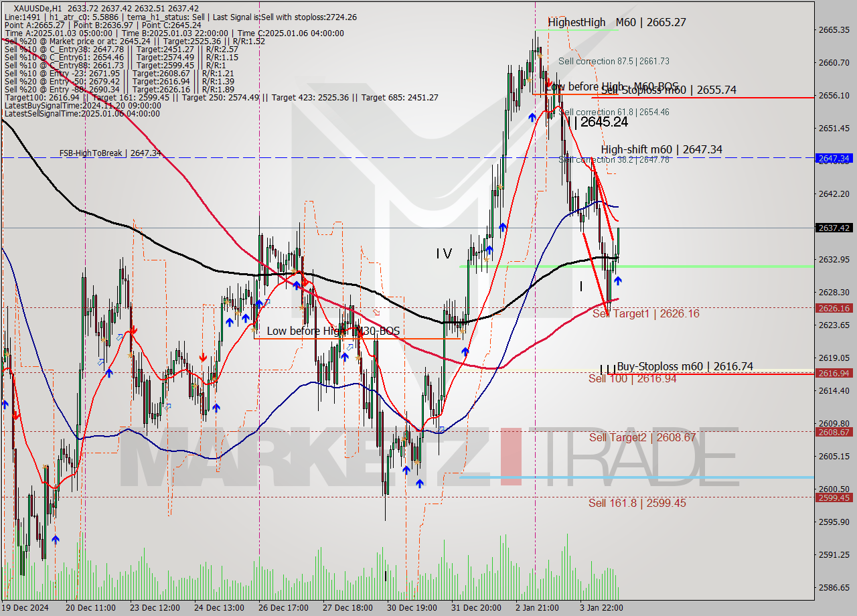Click the 'Sell-Stoploss m60 | 2655.74' label
857x616 pixels.
click(x=669, y=90)
